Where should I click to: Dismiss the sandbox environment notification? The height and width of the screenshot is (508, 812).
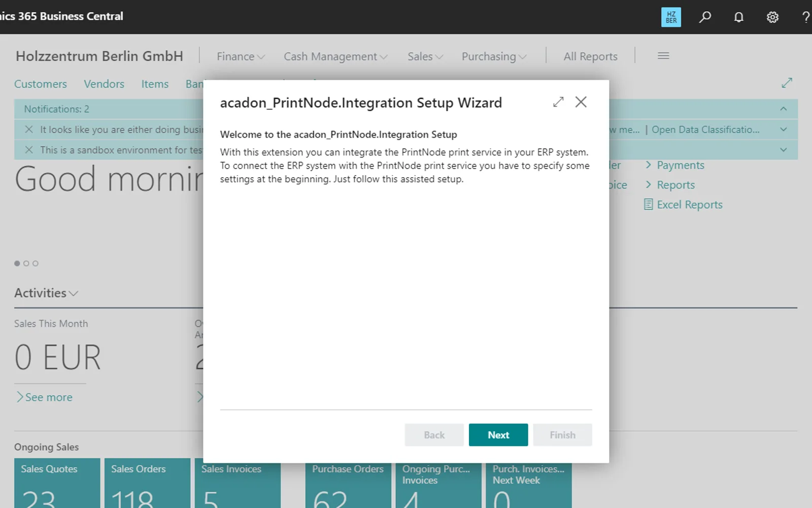coord(29,150)
